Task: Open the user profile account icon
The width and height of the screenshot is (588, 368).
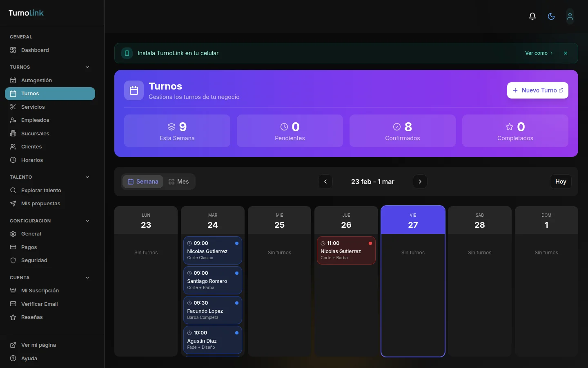Action: coord(570,16)
